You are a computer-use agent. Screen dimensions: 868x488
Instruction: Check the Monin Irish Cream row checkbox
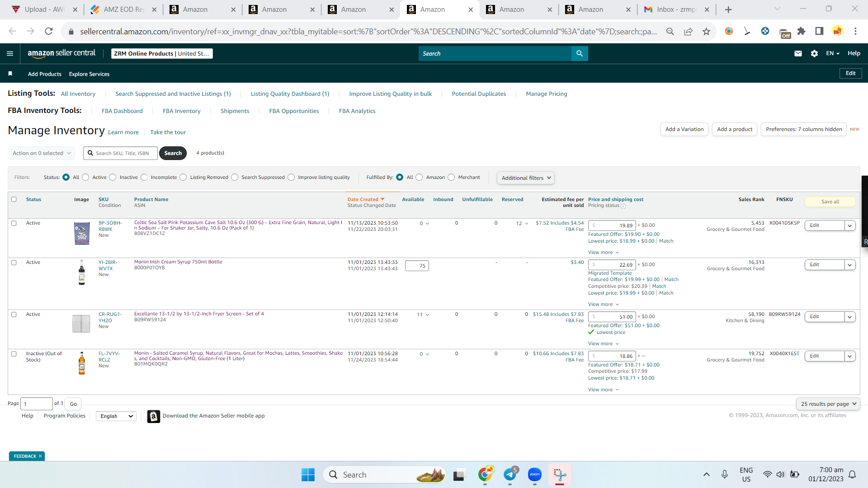[14, 263]
